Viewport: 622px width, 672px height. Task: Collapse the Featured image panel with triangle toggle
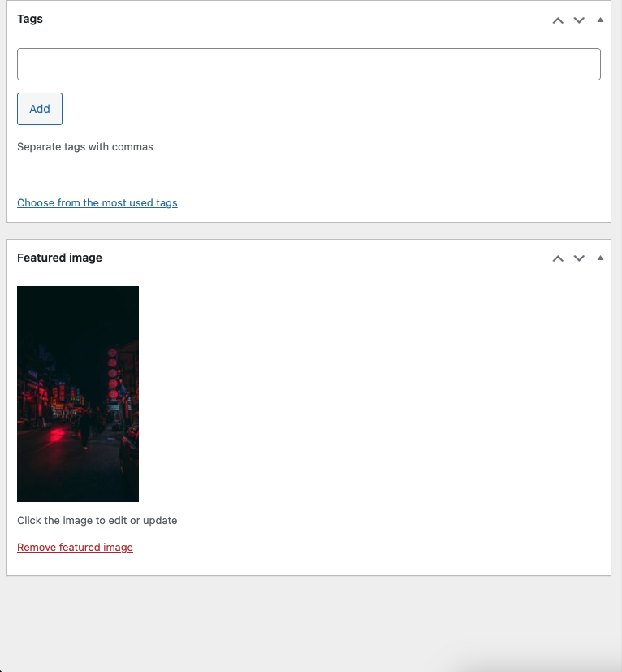pos(600,258)
